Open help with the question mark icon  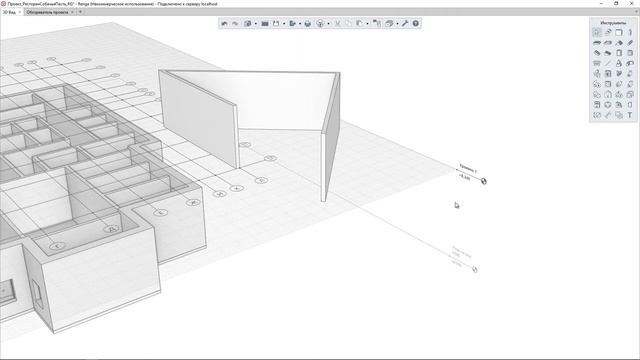(x=416, y=24)
